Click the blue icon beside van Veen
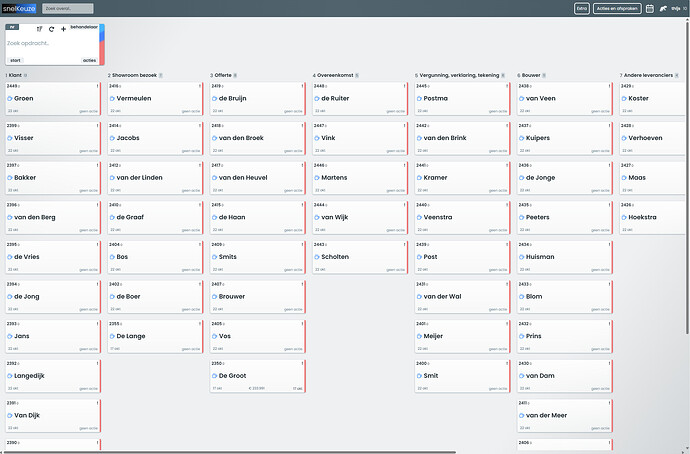Screen dimensions: 690x454 (522, 99)
